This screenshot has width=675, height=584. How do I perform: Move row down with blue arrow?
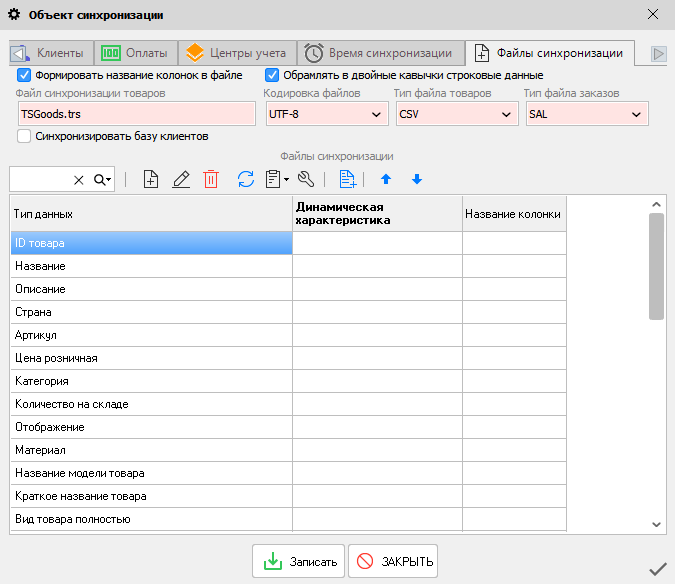click(417, 179)
